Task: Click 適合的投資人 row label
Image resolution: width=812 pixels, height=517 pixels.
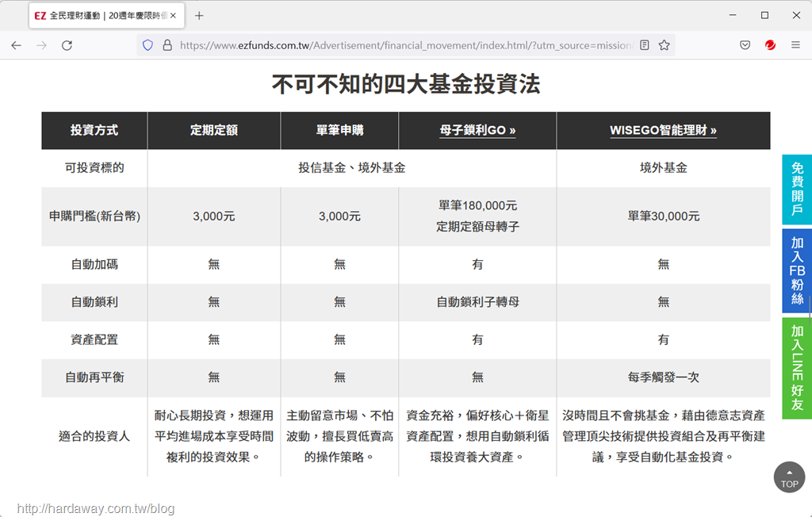Action: click(x=94, y=436)
